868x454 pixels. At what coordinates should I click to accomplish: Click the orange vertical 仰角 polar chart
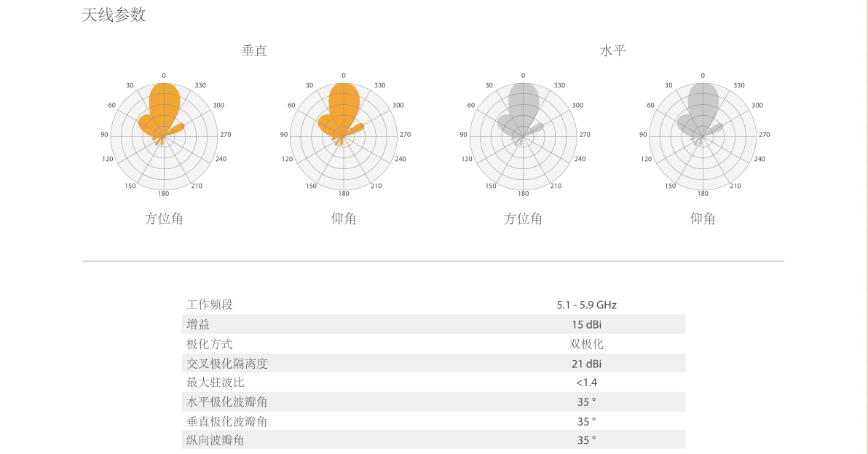point(344,134)
